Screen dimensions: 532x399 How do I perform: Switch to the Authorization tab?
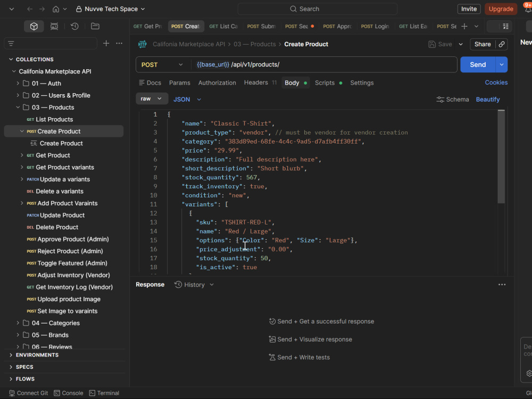[217, 83]
